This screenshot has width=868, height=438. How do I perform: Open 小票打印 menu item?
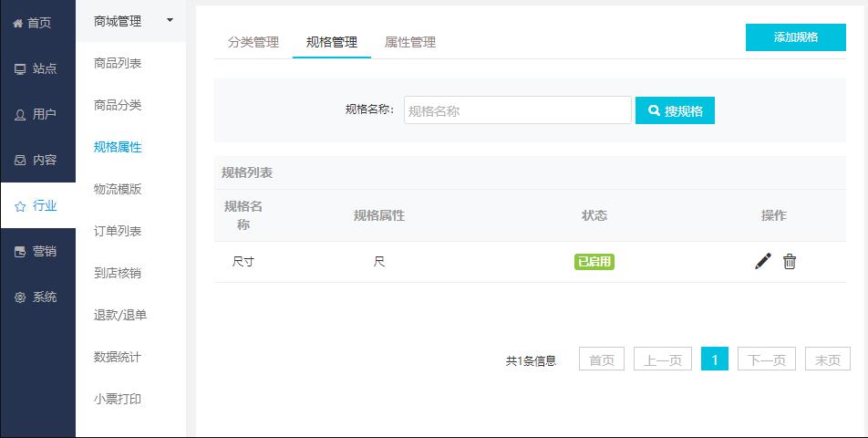point(118,400)
